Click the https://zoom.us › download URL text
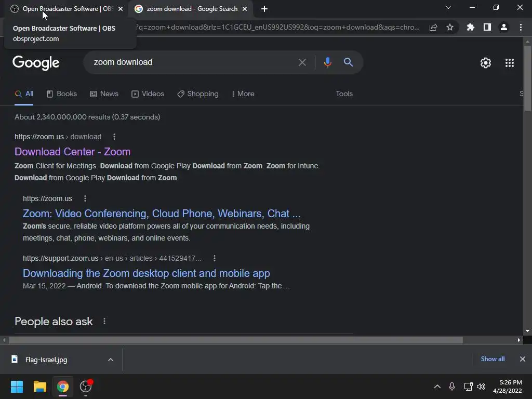The width and height of the screenshot is (532, 399). 58,137
